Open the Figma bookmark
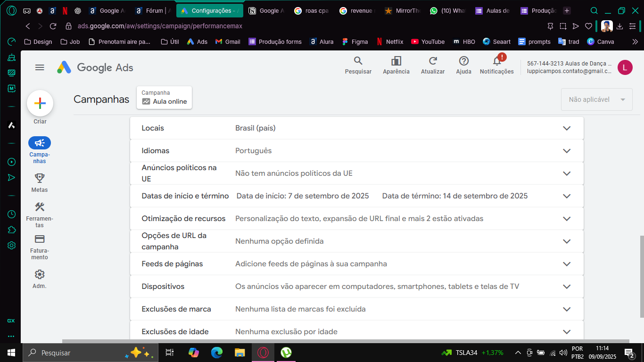This screenshot has height=362, width=644. click(355, 41)
